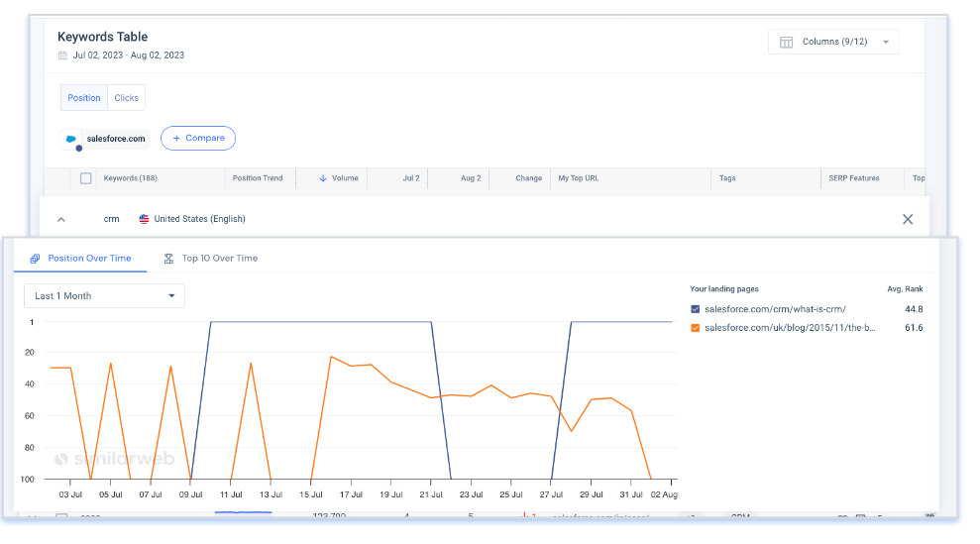Click the Salesforce cloud logo icon
Image resolution: width=980 pixels, height=544 pixels.
(x=72, y=140)
